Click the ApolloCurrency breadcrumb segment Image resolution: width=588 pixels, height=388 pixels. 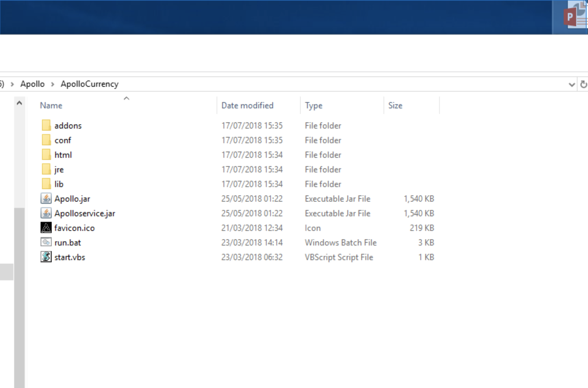point(89,84)
